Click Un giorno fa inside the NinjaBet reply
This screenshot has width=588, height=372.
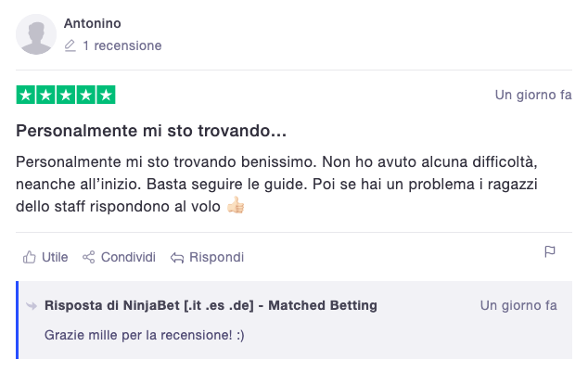[518, 305]
